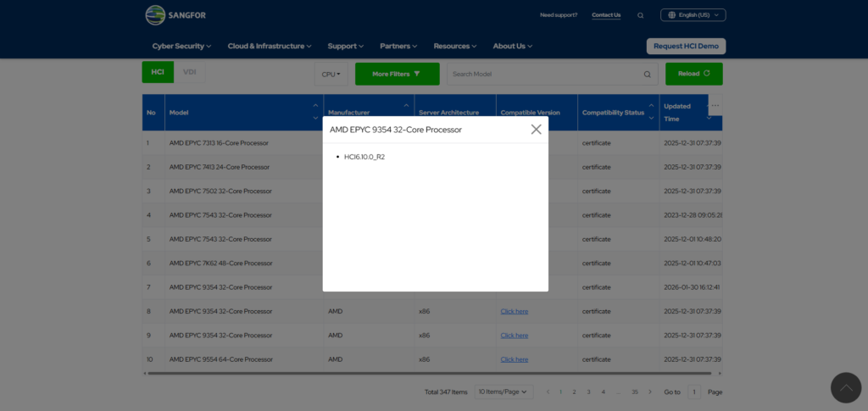The image size is (868, 411).
Task: Click the popup title AMD EPYC 9354 32-Core Processor
Action: (x=396, y=130)
